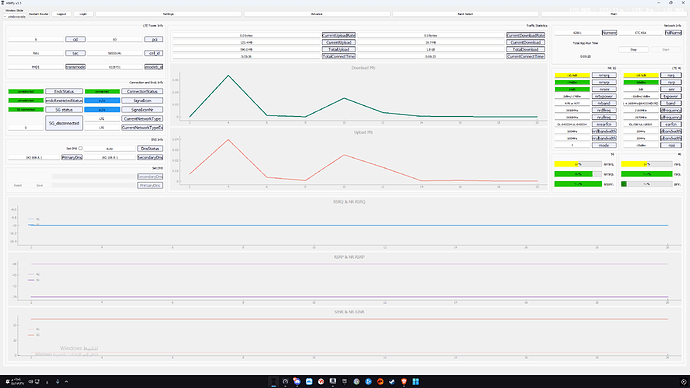690x388 pixels.
Task: Click the CurrentNetworkTypeEx button
Action: (142, 128)
